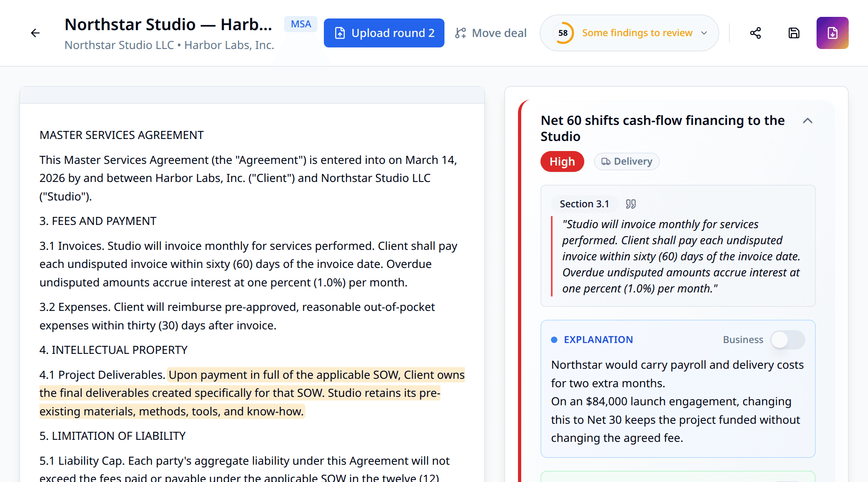Go back using the left arrow
The width and height of the screenshot is (868, 482).
[x=35, y=33]
